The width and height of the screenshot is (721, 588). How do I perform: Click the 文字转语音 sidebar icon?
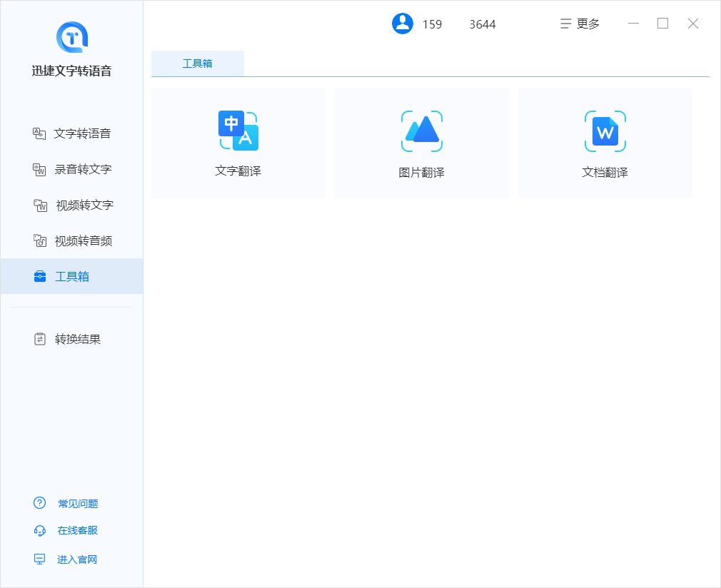point(39,133)
